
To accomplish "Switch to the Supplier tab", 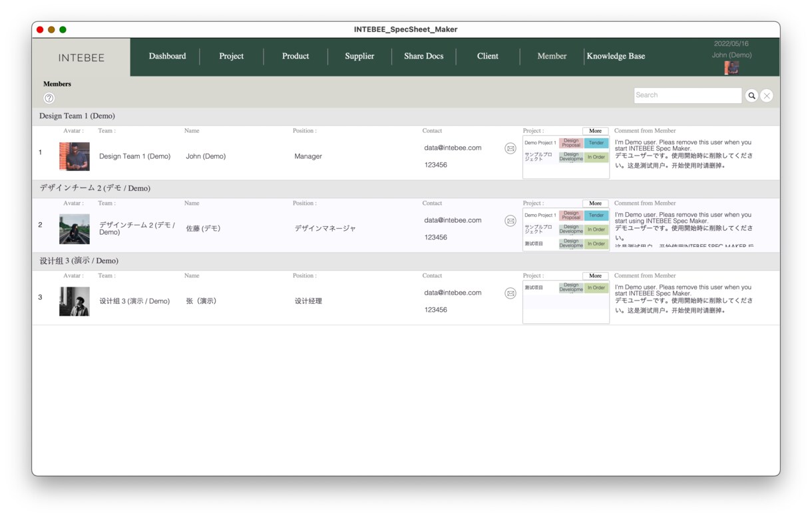I will tap(359, 57).
